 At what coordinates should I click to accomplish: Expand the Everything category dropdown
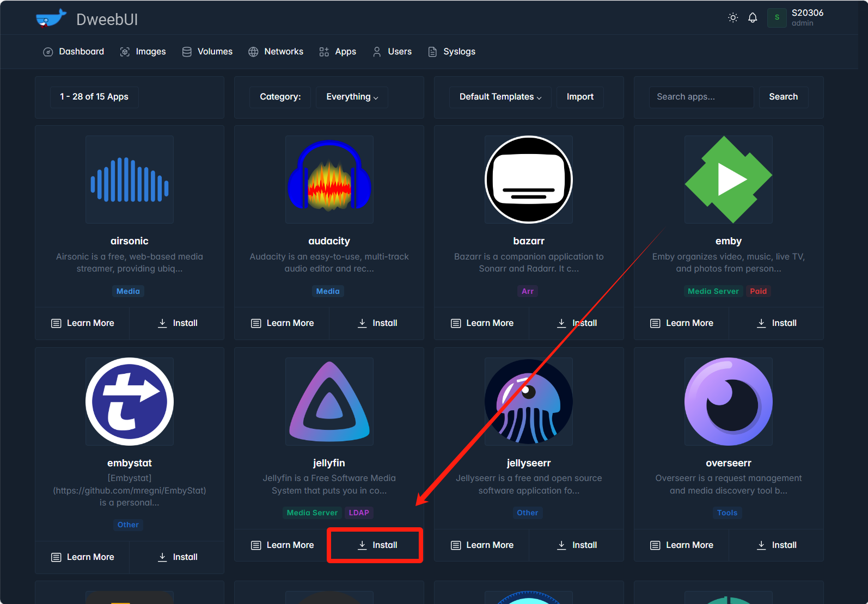(352, 97)
